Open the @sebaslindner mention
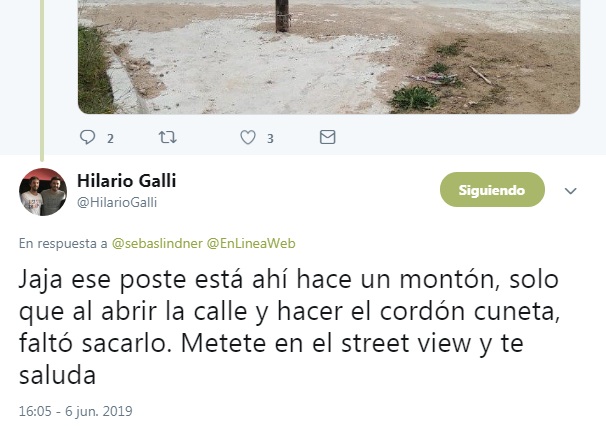The image size is (606, 429). click(157, 243)
